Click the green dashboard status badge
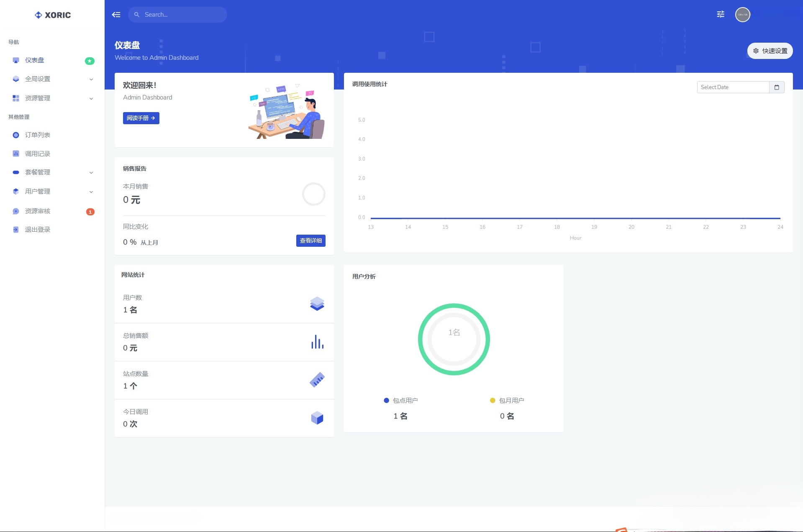803x532 pixels. (x=89, y=60)
